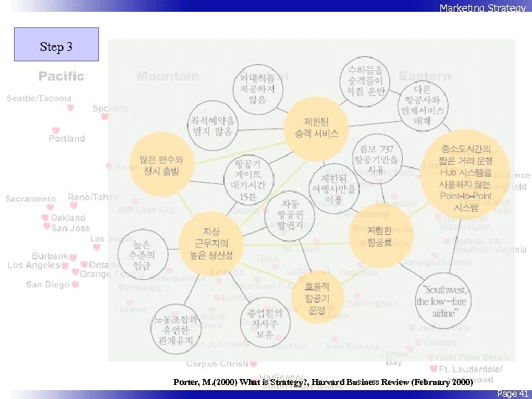Click the heart marker below Reno/Tahoe
Image resolution: width=532 pixels, height=399 pixels.
74,205
